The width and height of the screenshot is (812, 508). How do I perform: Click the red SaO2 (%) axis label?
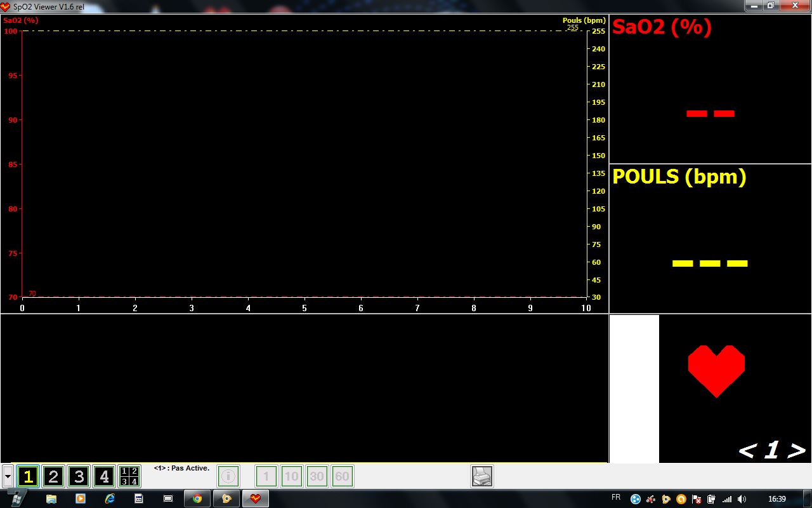[x=21, y=20]
